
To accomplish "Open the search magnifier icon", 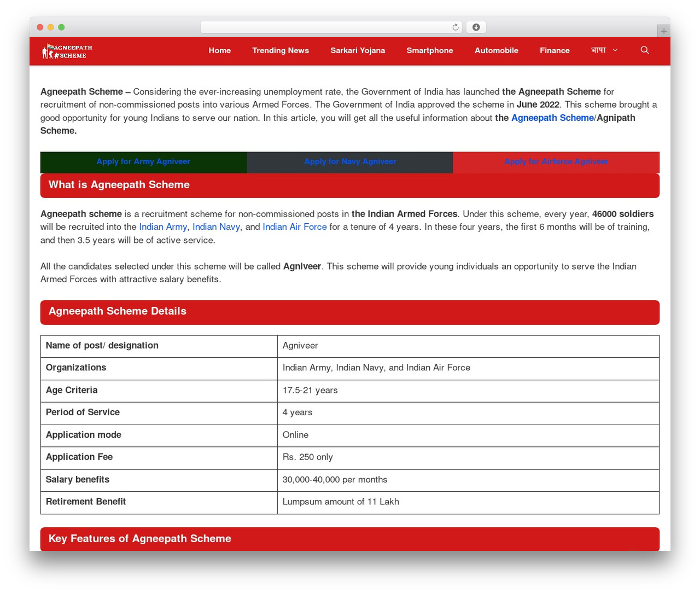I will point(645,50).
